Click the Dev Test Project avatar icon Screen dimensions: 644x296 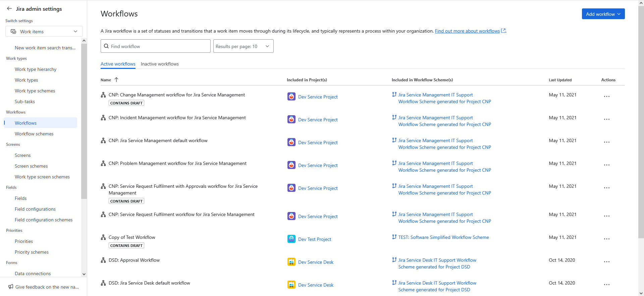pos(291,239)
